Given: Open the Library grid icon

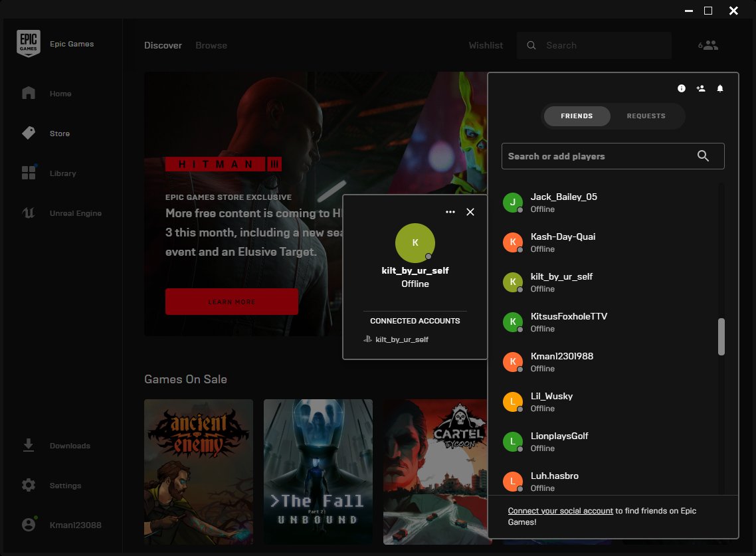Looking at the screenshot, I should (29, 173).
